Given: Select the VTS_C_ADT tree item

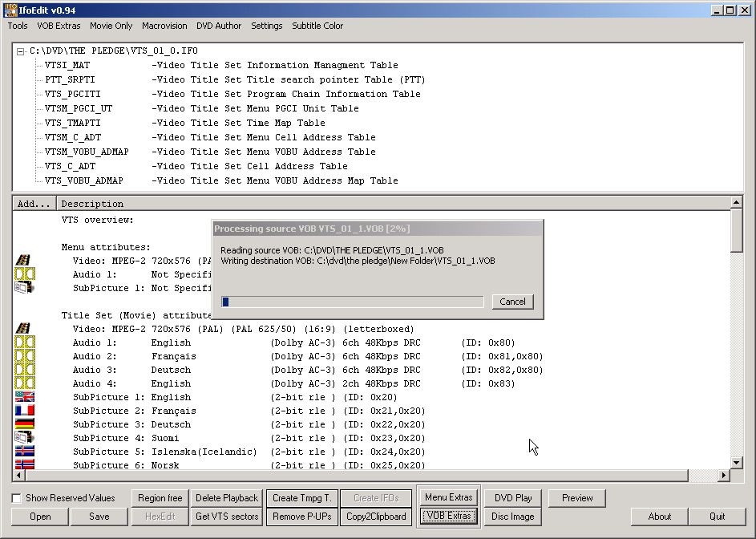Looking at the screenshot, I should pyautogui.click(x=70, y=167).
